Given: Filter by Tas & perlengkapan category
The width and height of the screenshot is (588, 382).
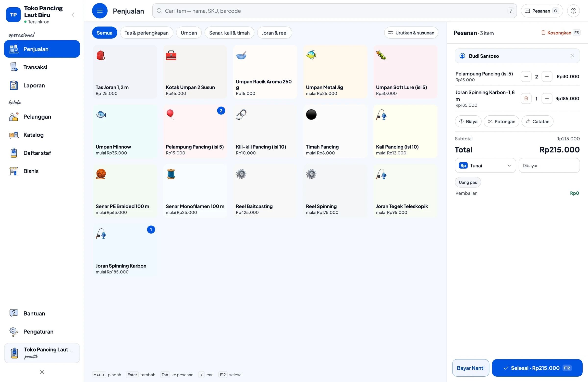Looking at the screenshot, I should [x=147, y=33].
